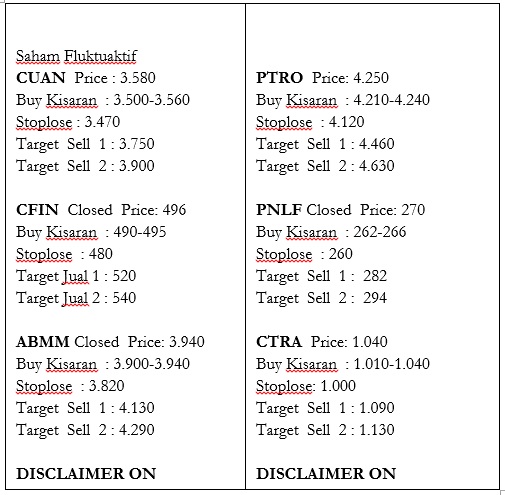Viewport: 505px width, 495px height.
Task: Click PTRO Stoplose value 4.120
Action: tap(347, 122)
